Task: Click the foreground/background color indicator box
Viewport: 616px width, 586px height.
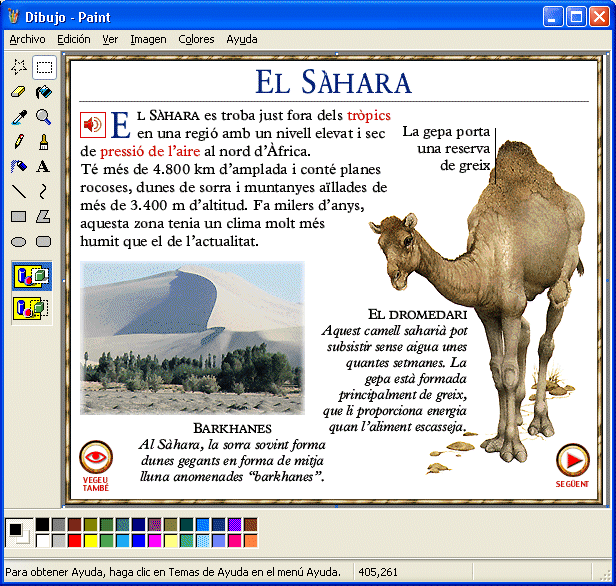Action: 19,533
